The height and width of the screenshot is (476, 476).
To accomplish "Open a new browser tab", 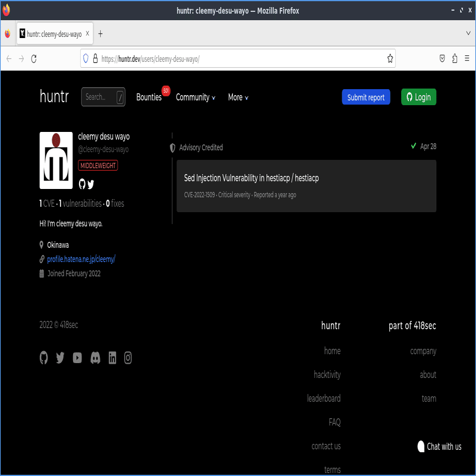I will [x=100, y=34].
